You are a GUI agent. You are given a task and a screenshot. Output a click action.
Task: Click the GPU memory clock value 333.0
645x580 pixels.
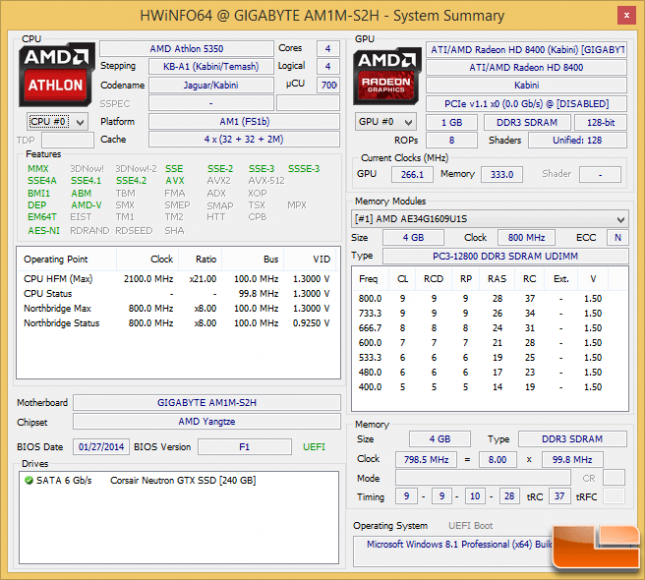(x=502, y=174)
